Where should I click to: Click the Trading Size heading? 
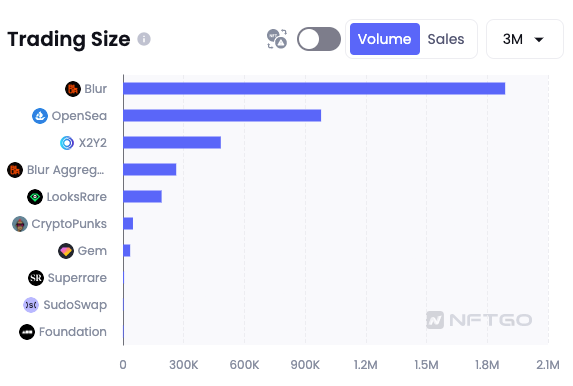(x=69, y=39)
